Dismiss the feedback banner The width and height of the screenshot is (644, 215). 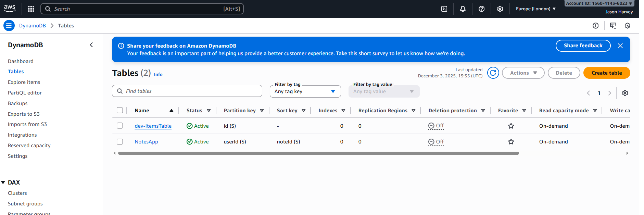[620, 46]
